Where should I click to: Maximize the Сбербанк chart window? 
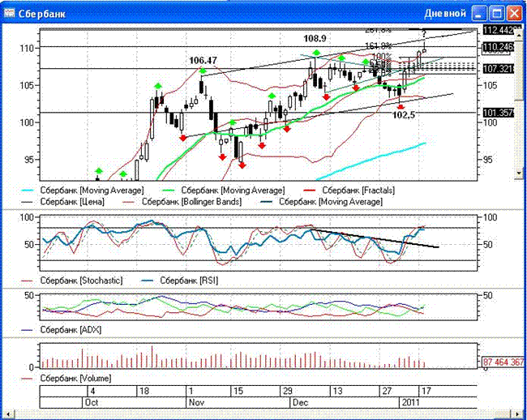[x=496, y=14]
